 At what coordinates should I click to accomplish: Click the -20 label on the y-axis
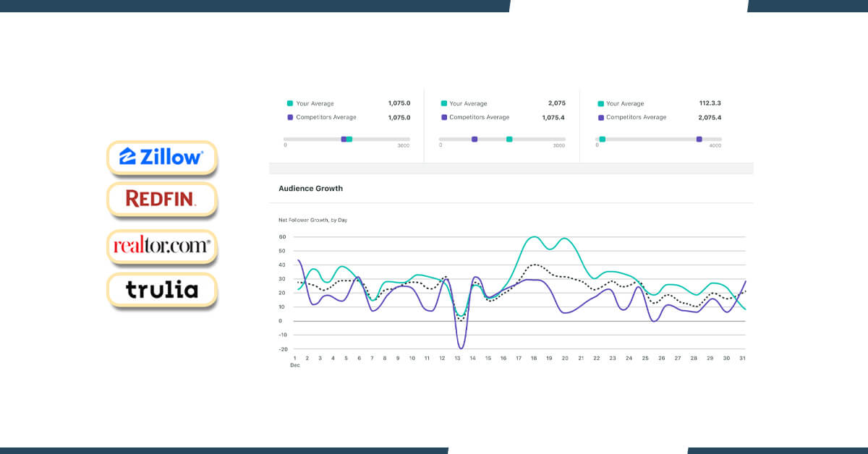(x=282, y=349)
